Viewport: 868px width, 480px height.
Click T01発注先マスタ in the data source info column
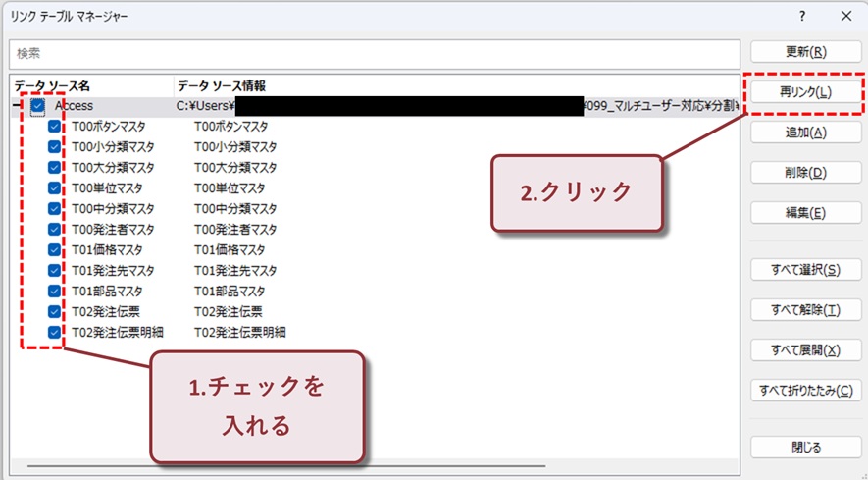235,271
